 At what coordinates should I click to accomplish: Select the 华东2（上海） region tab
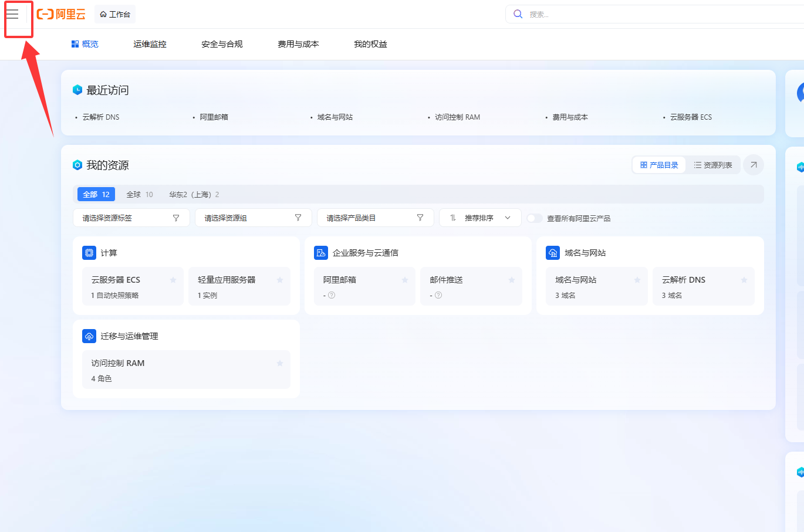194,195
